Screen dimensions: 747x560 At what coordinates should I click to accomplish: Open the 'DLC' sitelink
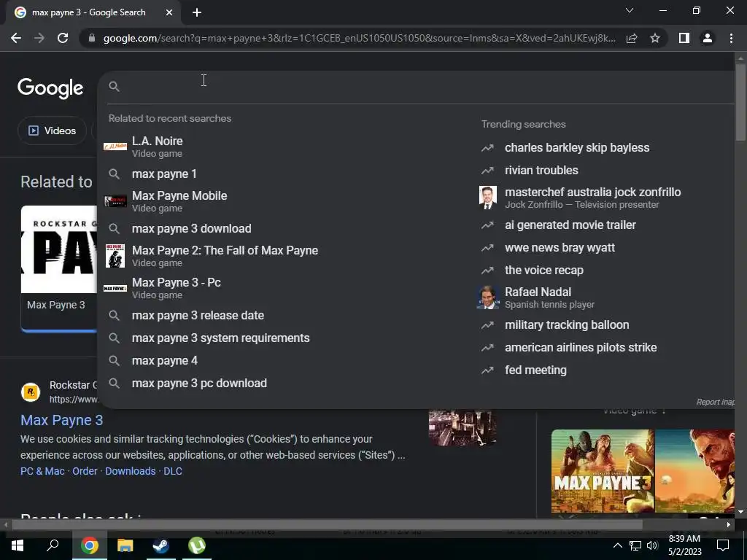173,471
